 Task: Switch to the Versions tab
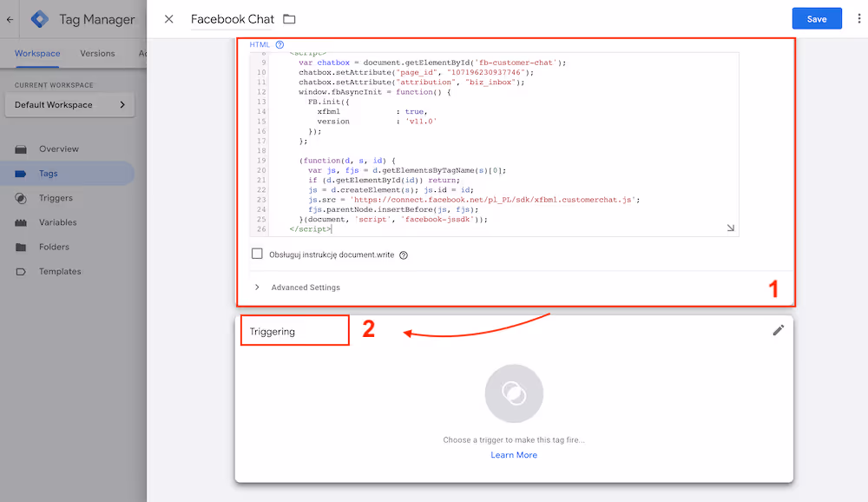pos(97,53)
